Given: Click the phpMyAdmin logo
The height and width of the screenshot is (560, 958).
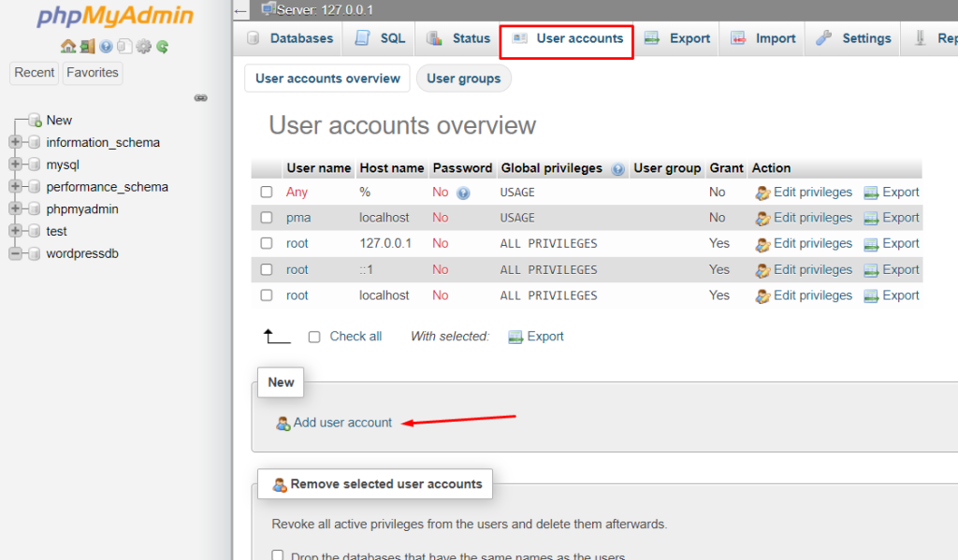Looking at the screenshot, I should (115, 16).
